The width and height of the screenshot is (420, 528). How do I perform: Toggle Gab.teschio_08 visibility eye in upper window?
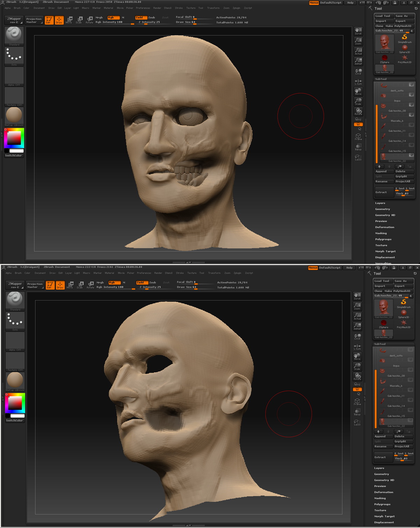(x=411, y=105)
